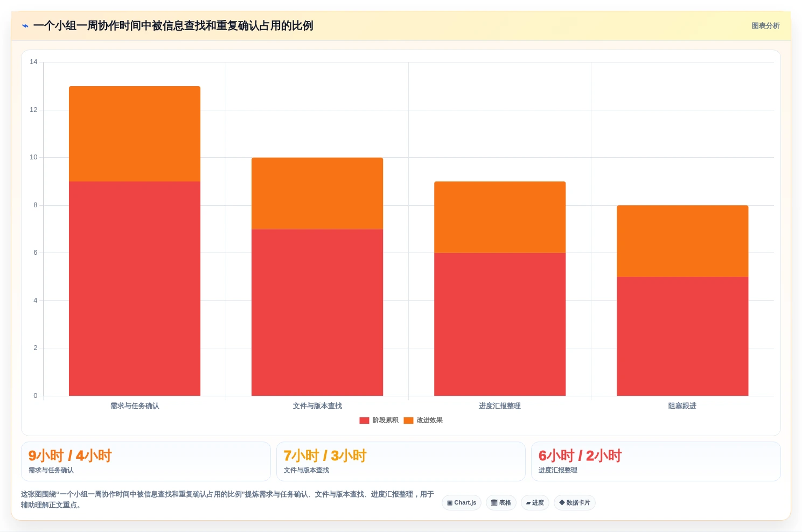
Task: Select the orange segment of 进度汇报整理 bar
Action: (500, 217)
